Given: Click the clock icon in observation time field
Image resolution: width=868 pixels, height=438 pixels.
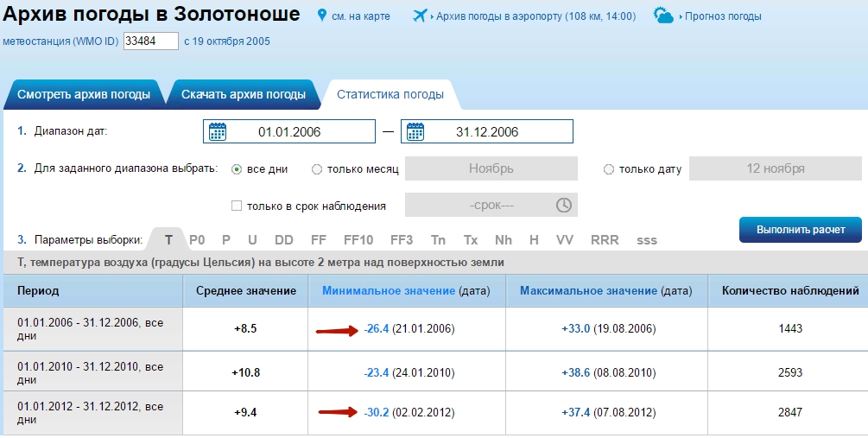Looking at the screenshot, I should [x=563, y=205].
